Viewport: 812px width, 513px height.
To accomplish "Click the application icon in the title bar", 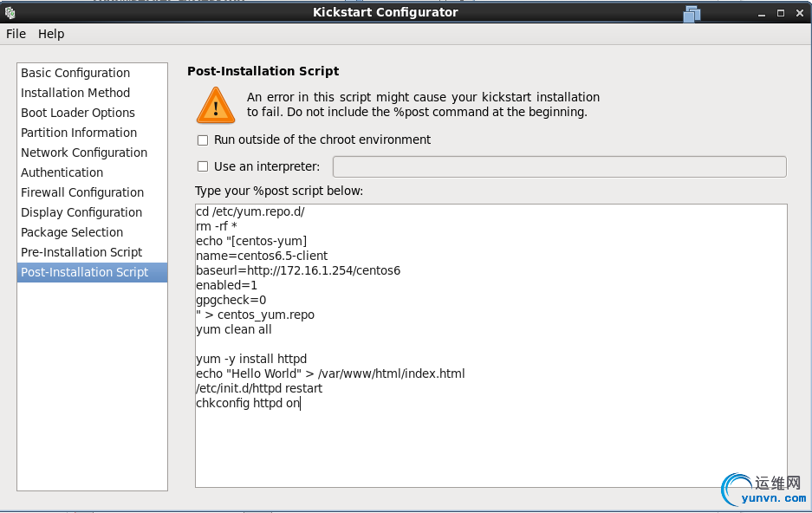I will pyautogui.click(x=10, y=13).
